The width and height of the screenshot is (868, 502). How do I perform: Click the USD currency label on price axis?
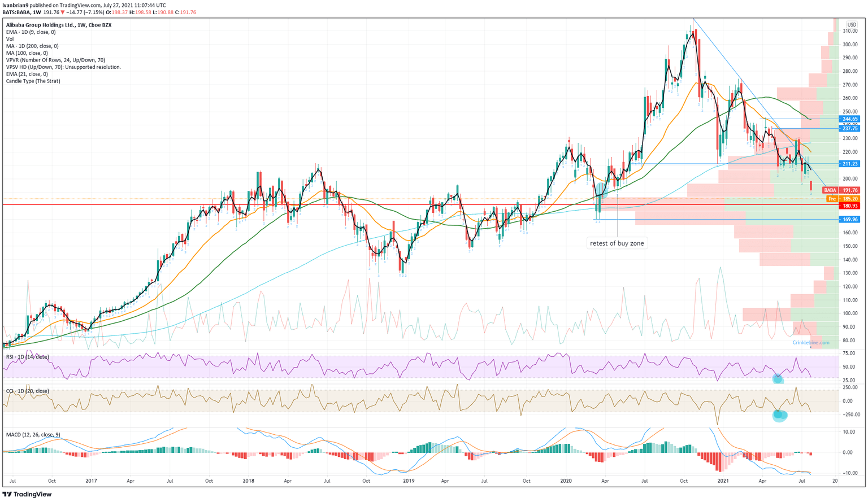pos(851,24)
